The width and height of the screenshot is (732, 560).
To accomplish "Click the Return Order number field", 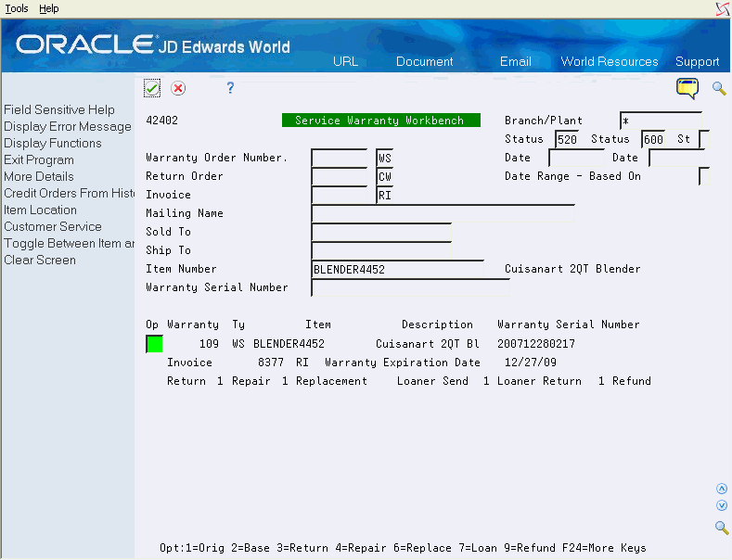I will click(x=340, y=176).
